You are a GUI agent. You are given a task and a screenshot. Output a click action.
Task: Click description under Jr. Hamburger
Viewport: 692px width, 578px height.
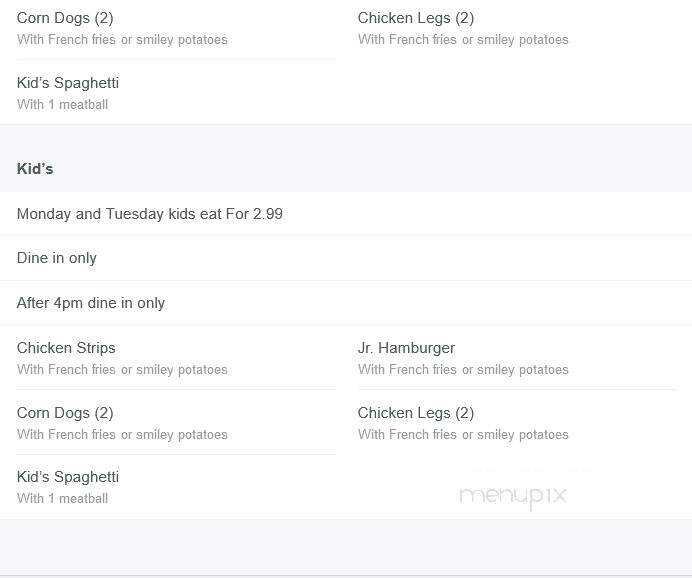pos(463,370)
